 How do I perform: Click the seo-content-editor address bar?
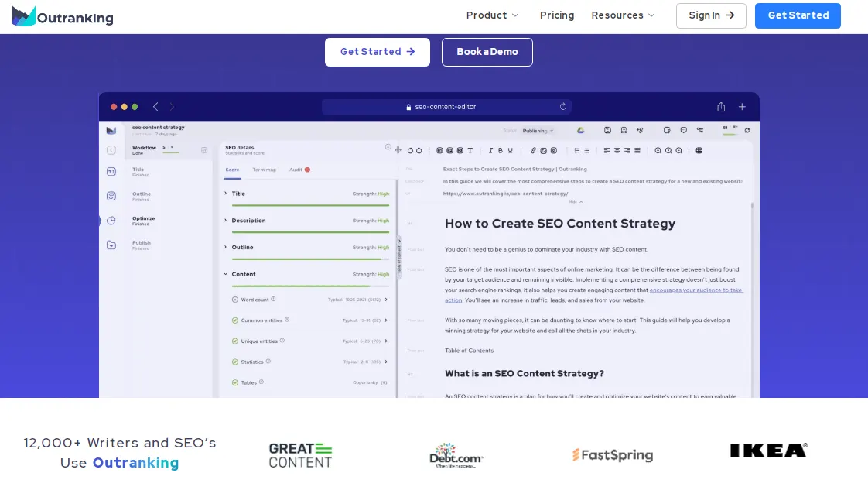[x=446, y=107]
